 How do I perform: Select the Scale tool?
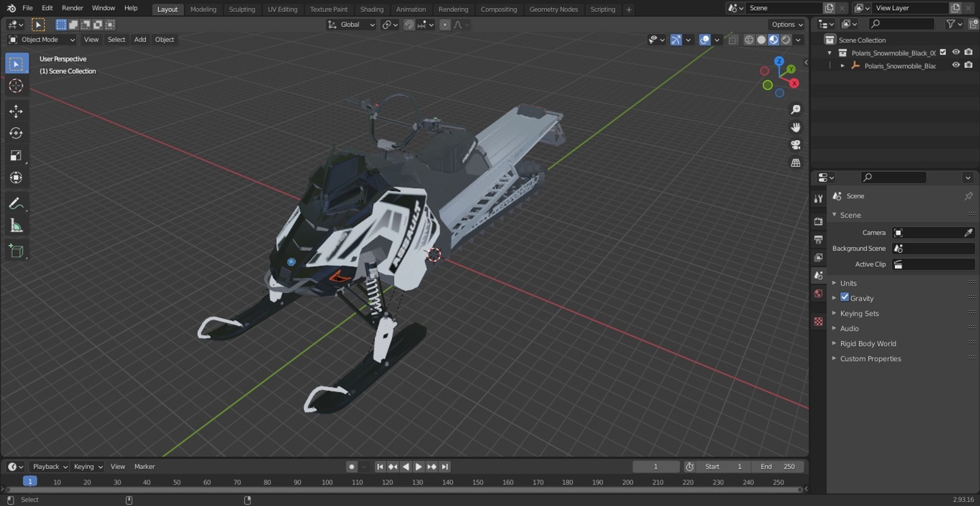click(16, 155)
